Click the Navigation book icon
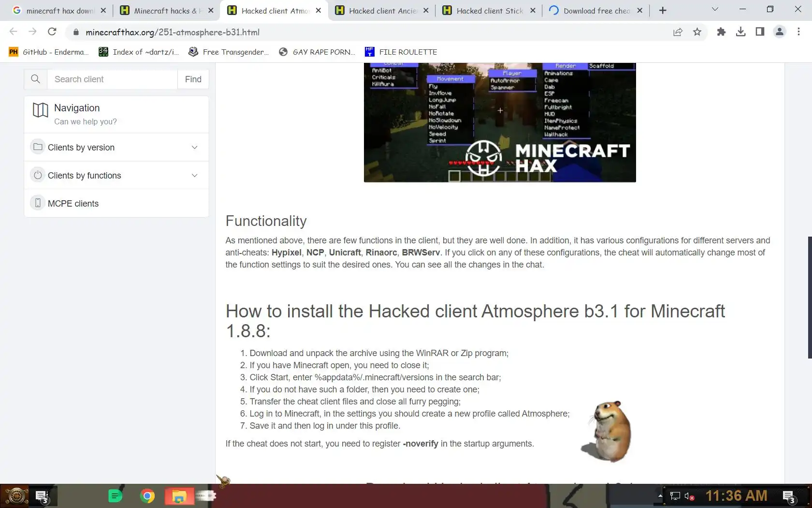The height and width of the screenshot is (508, 812). click(40, 110)
